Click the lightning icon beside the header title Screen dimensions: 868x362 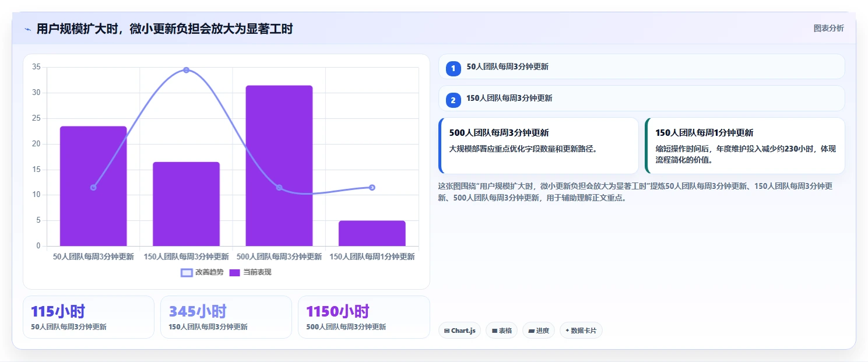point(27,29)
